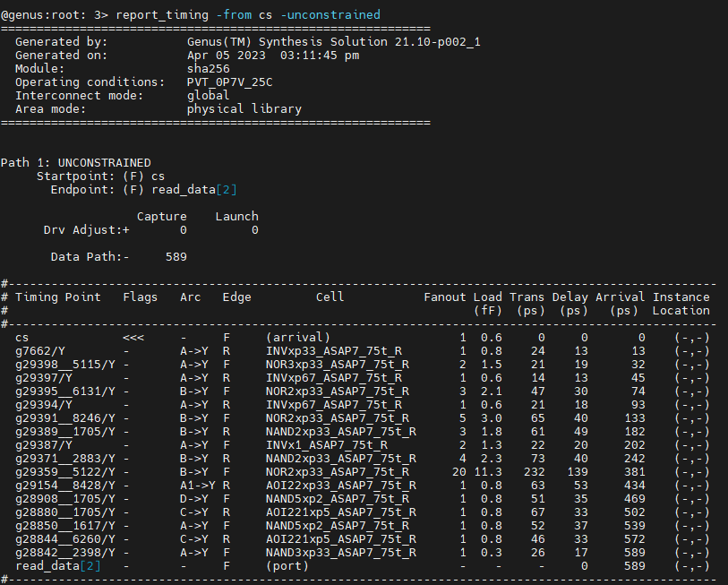Click the -unconstrained option in command line
Image resolution: width=728 pixels, height=585 pixels.
pyautogui.click(x=330, y=15)
